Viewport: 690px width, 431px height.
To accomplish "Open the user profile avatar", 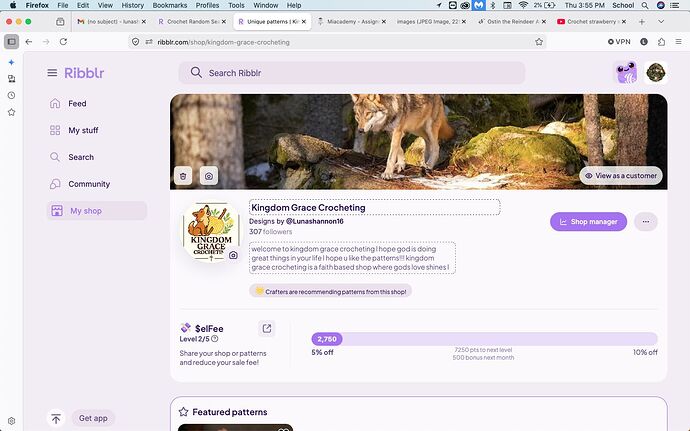I will (656, 73).
